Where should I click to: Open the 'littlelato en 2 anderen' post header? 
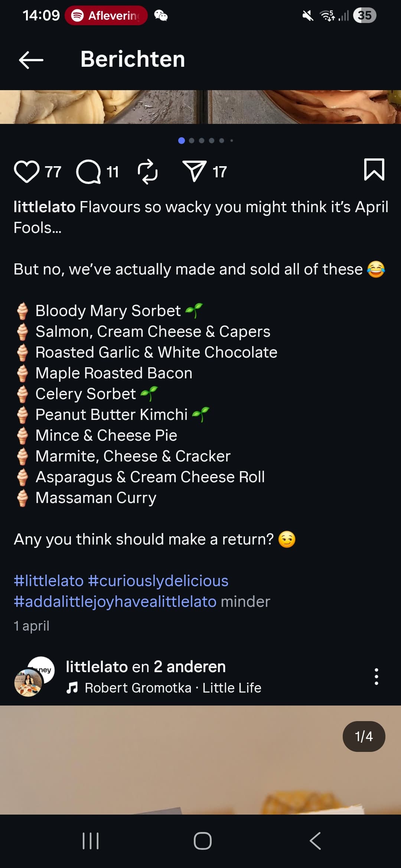tap(146, 667)
